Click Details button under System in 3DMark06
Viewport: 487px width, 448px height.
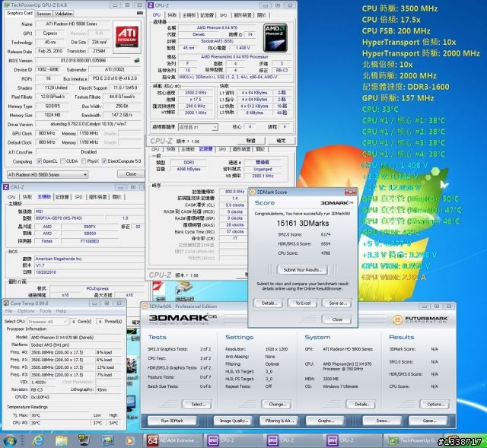(x=362, y=404)
